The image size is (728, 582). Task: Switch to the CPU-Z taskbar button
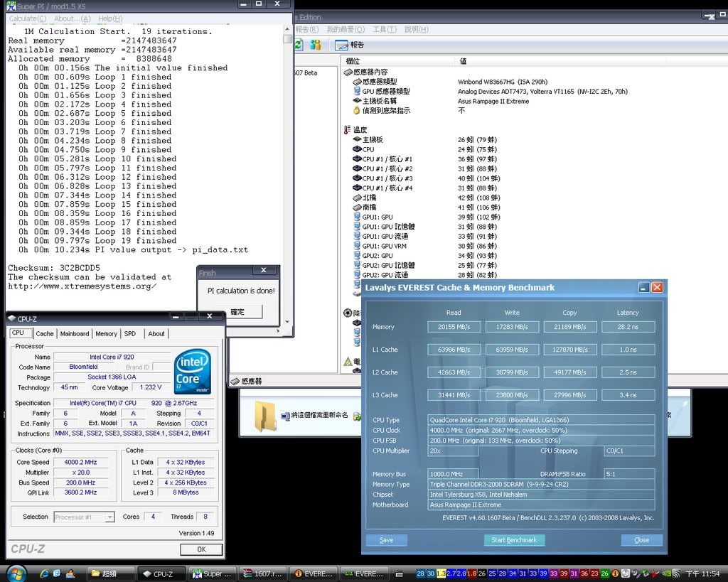[x=163, y=573]
